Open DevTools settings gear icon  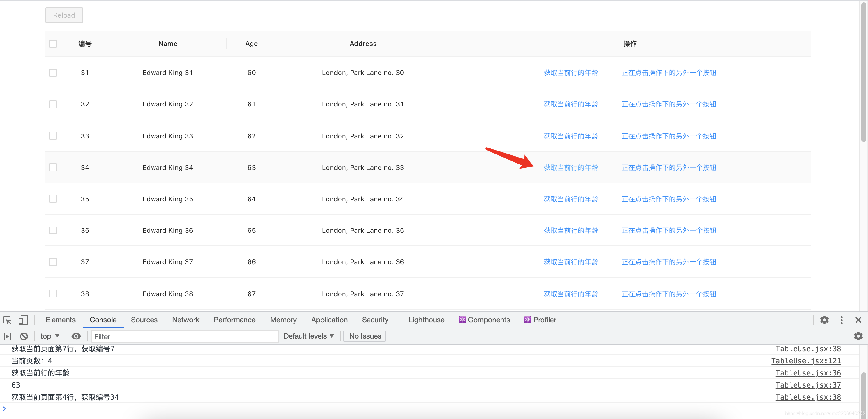click(x=824, y=320)
